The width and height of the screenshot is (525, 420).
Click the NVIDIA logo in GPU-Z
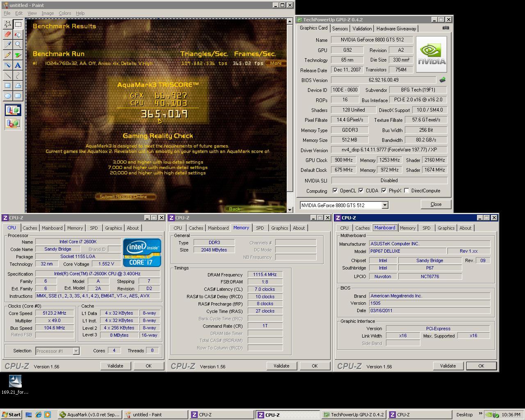[x=431, y=55]
